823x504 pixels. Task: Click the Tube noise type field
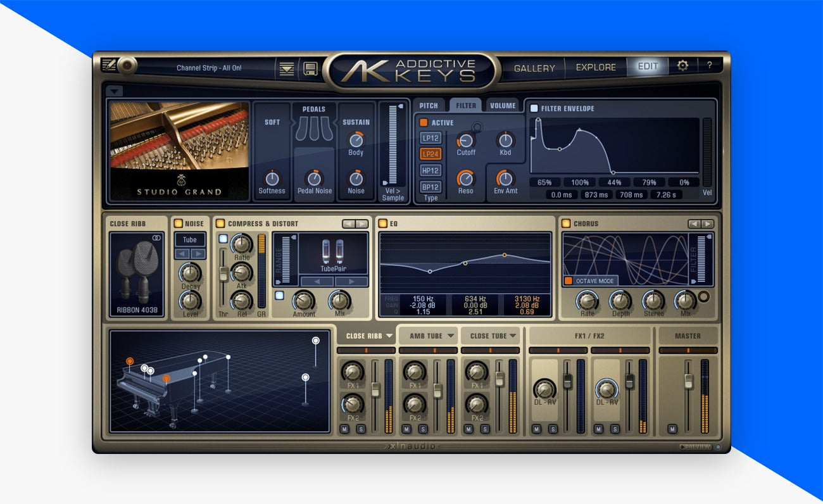[190, 240]
